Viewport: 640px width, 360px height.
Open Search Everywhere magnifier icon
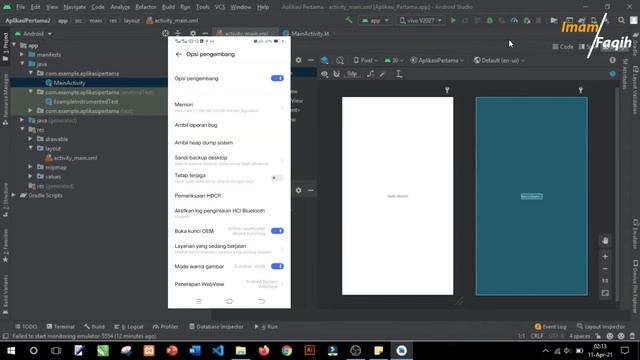click(621, 20)
